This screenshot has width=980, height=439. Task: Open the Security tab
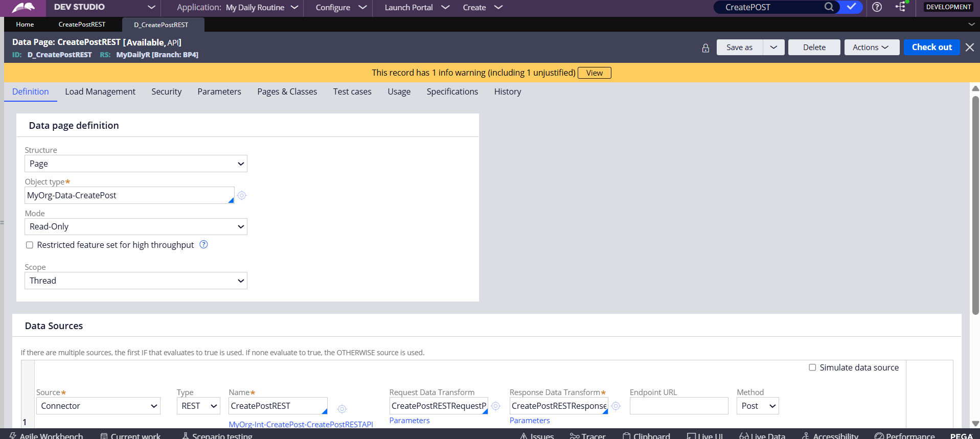tap(166, 91)
